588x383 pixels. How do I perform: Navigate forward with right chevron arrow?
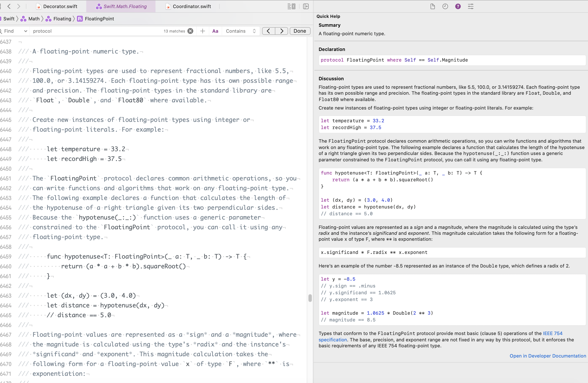[x=18, y=6]
